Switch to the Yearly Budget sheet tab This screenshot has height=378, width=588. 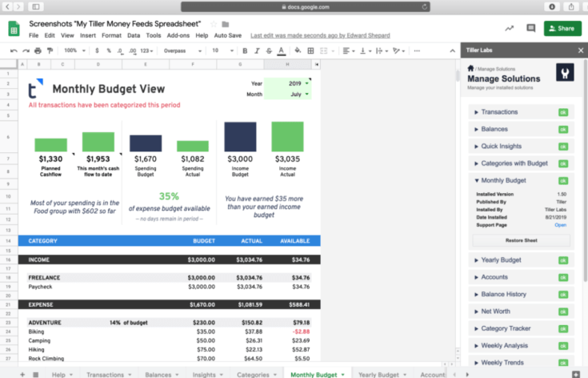click(x=382, y=374)
